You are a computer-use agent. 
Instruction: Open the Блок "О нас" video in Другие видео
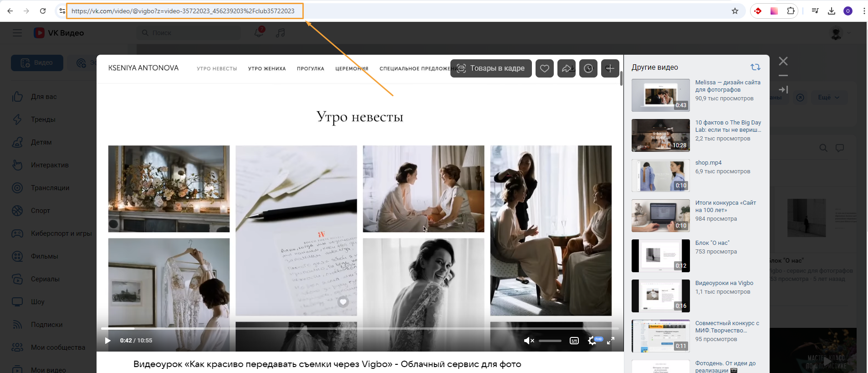pos(661,256)
